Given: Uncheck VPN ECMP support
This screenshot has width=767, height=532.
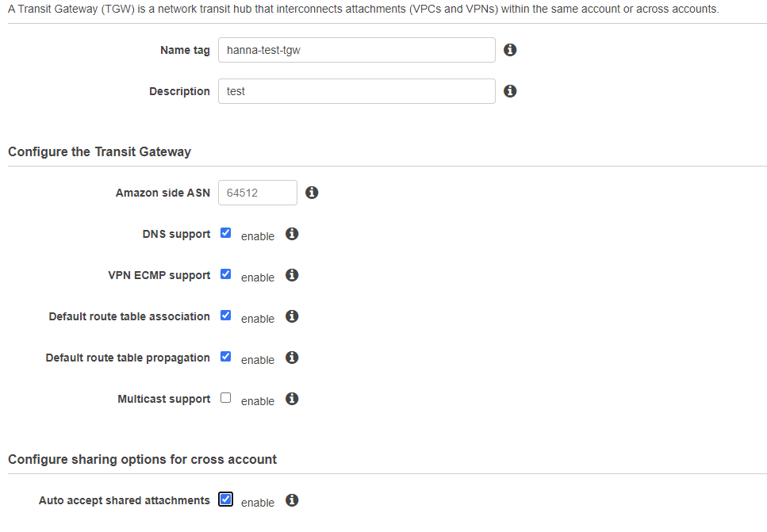Looking at the screenshot, I should click(225, 274).
